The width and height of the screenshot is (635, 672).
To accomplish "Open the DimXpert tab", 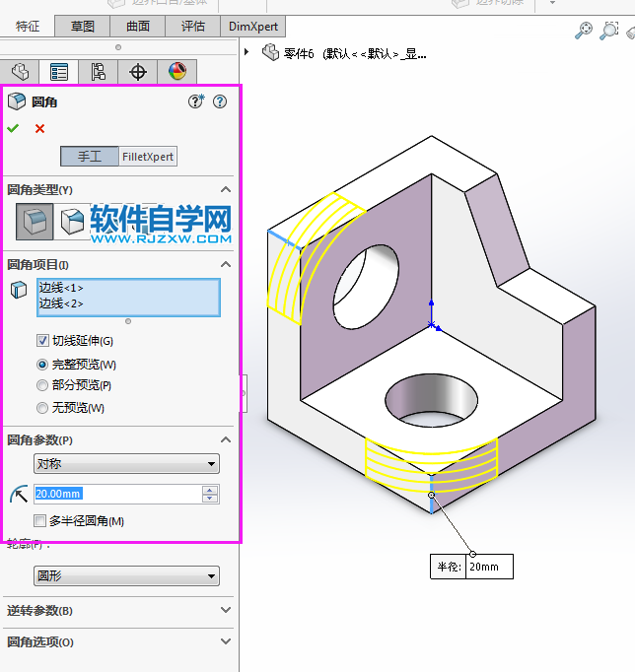I will pos(253,27).
